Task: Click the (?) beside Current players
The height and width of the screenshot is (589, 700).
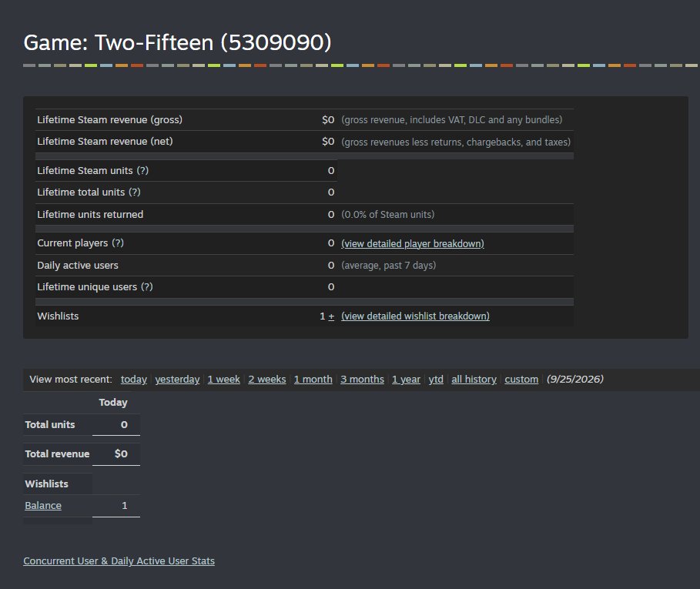Action: [117, 243]
